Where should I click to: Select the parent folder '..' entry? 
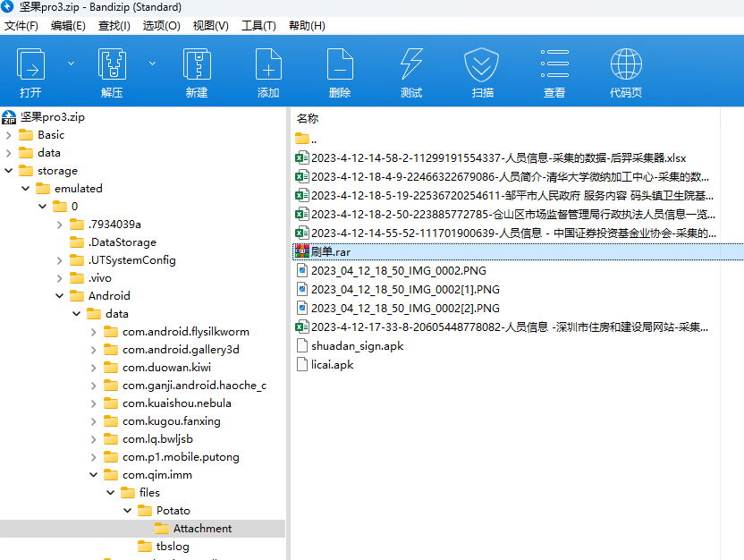tap(306, 139)
